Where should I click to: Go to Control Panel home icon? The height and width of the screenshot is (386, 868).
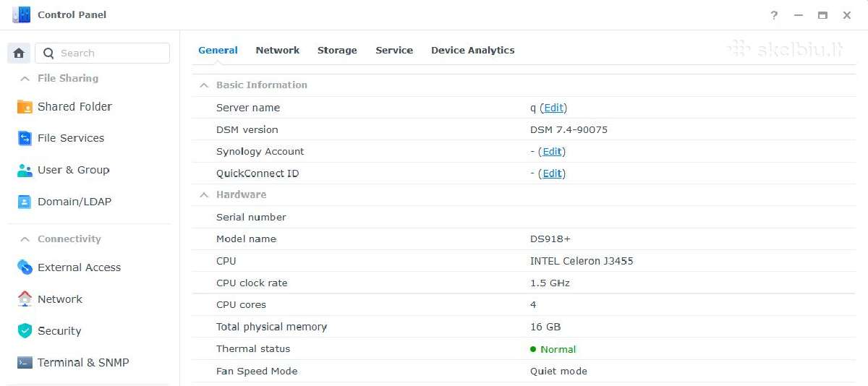click(x=20, y=53)
